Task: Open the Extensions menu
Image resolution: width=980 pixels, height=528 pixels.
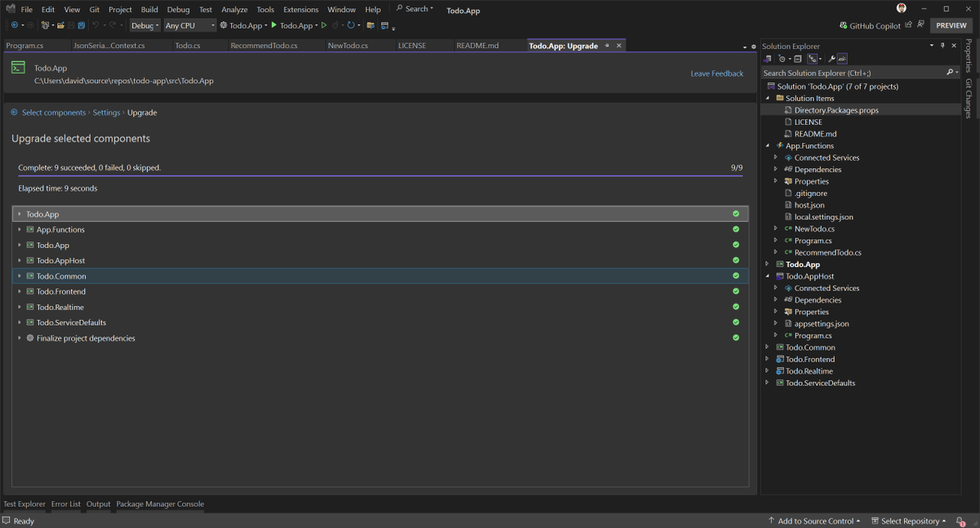Action: (301, 9)
